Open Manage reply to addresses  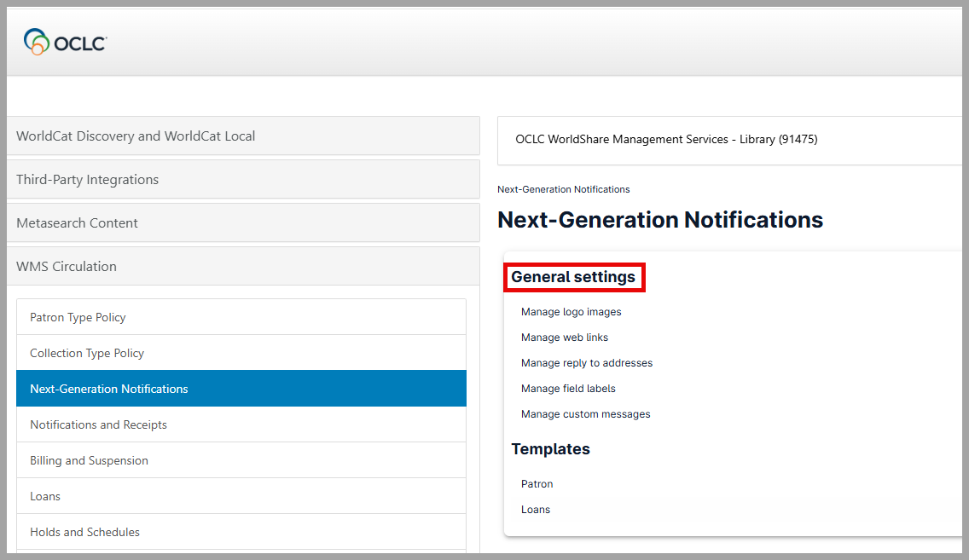coord(587,363)
